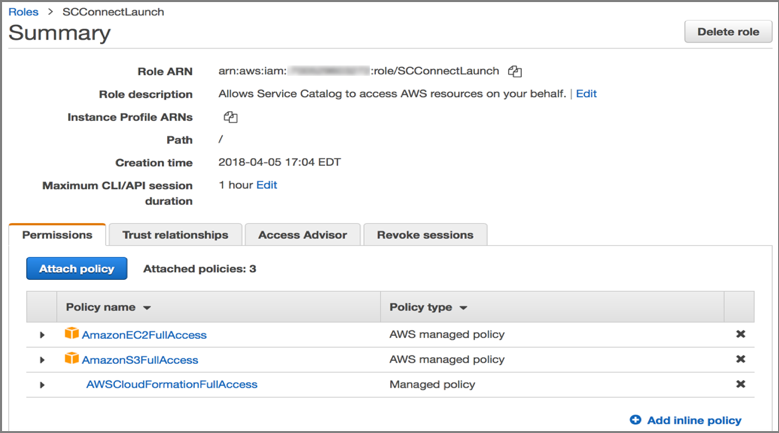Open the AmazonEC2FullAccess policy link

click(x=144, y=335)
